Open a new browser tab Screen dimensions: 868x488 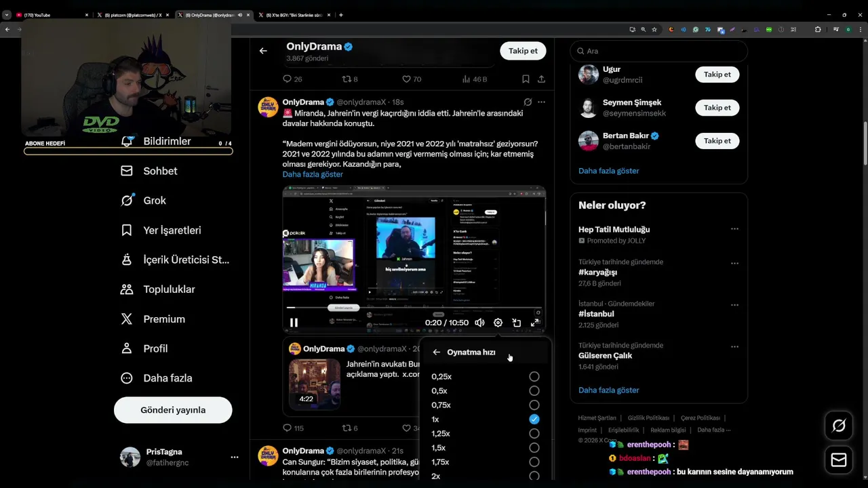(340, 15)
